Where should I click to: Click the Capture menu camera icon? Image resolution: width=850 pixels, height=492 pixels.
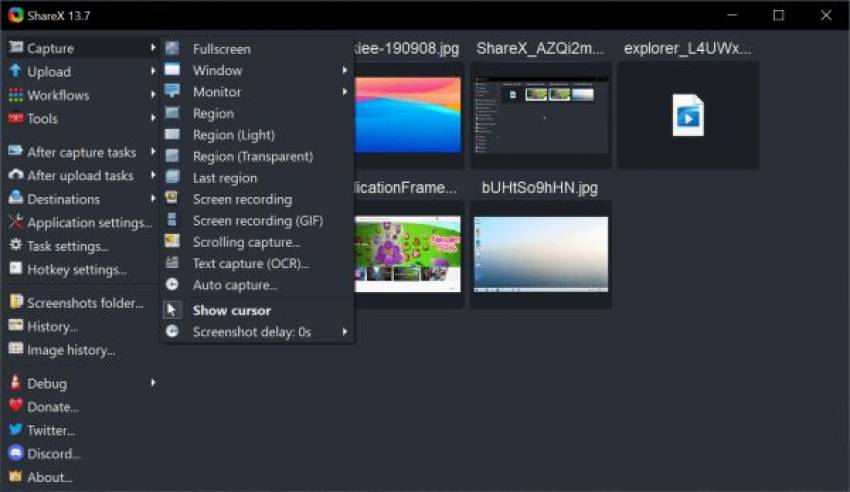tap(16, 47)
